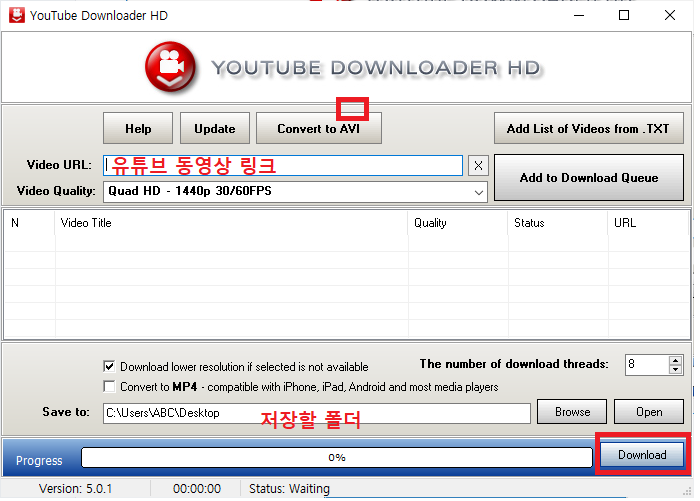Image resolution: width=700 pixels, height=501 pixels.
Task: Click the resize grip in the status bar corner
Action: pos(687,492)
